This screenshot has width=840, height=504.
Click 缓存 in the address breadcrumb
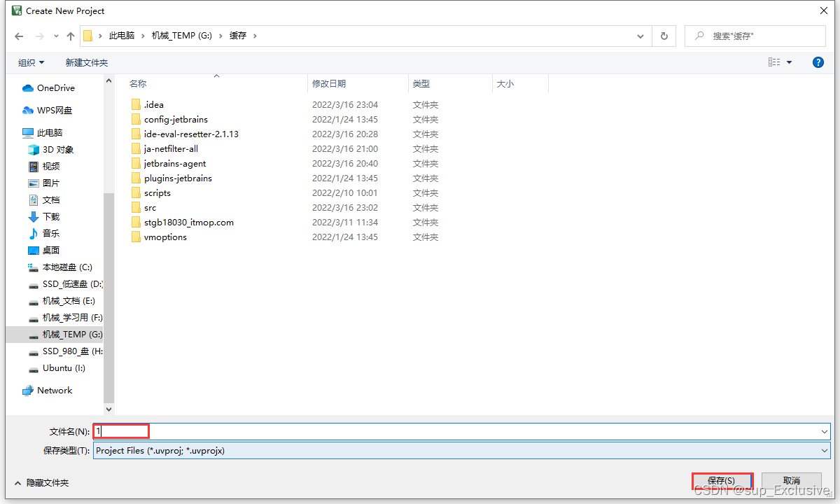[x=238, y=36]
